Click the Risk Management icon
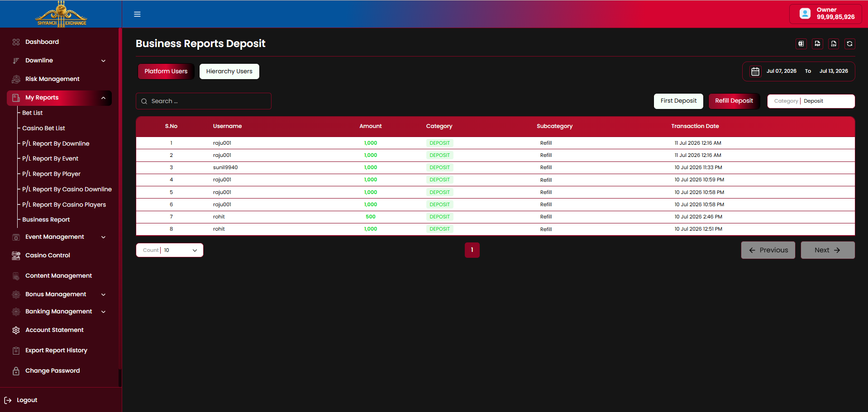Screen dimensions: 868x412 (x=16, y=79)
